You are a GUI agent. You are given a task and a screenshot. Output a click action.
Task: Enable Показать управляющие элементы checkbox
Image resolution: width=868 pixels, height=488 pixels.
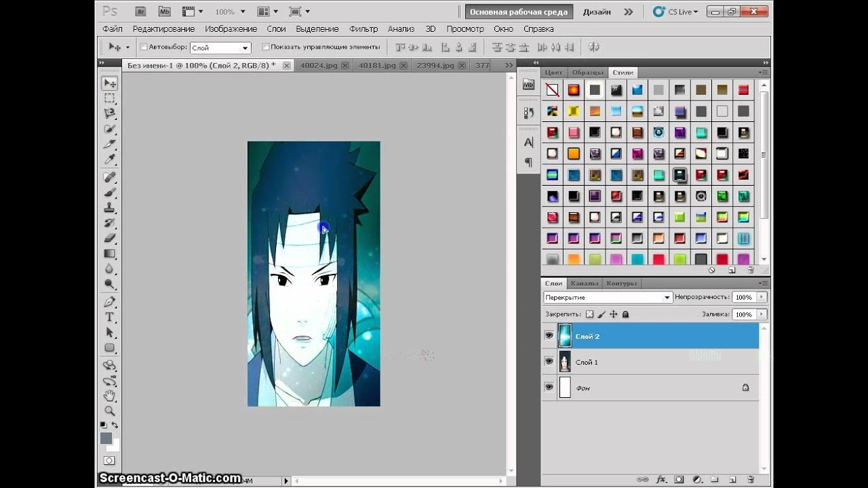(265, 47)
